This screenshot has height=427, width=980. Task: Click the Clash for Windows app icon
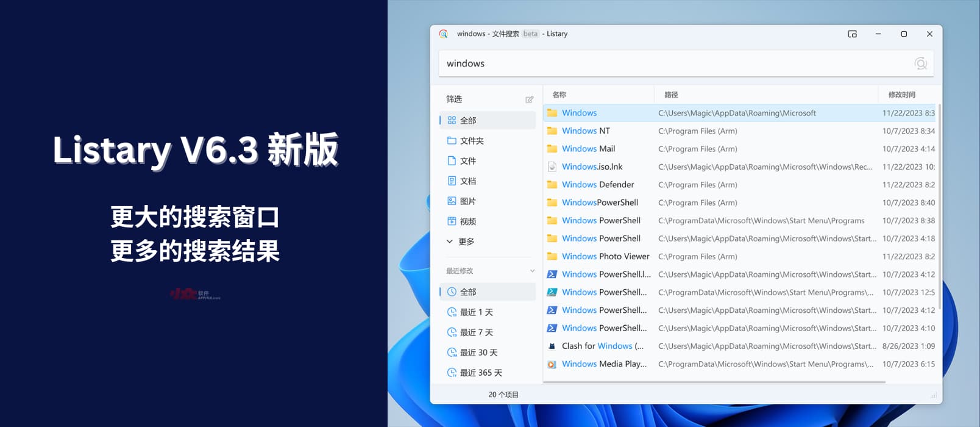pos(552,346)
